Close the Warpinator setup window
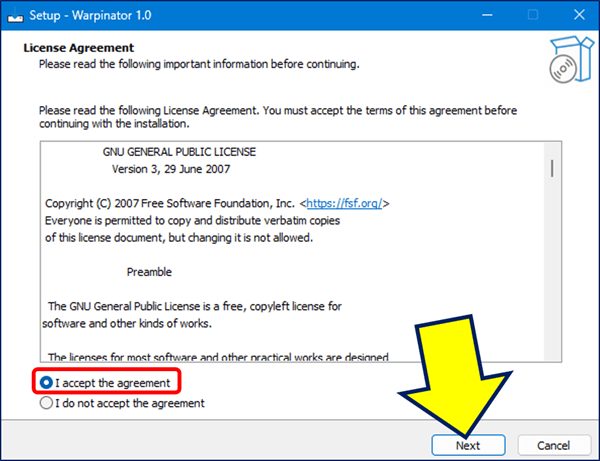 pyautogui.click(x=579, y=15)
